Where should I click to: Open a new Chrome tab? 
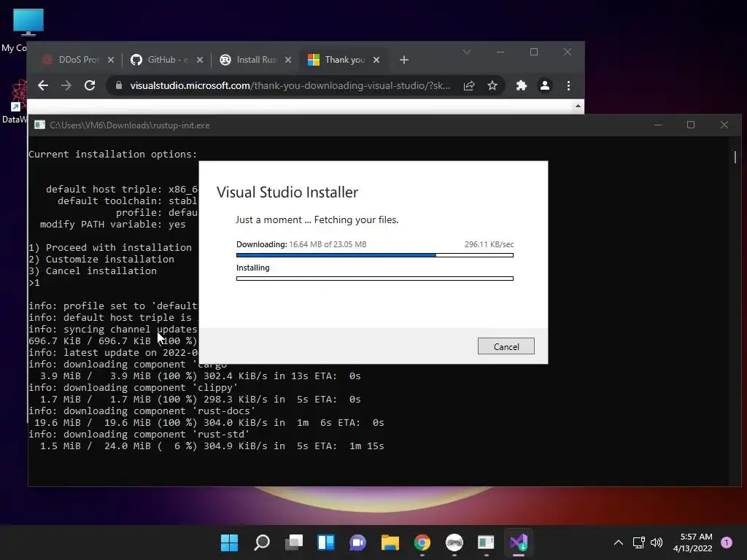tap(404, 60)
